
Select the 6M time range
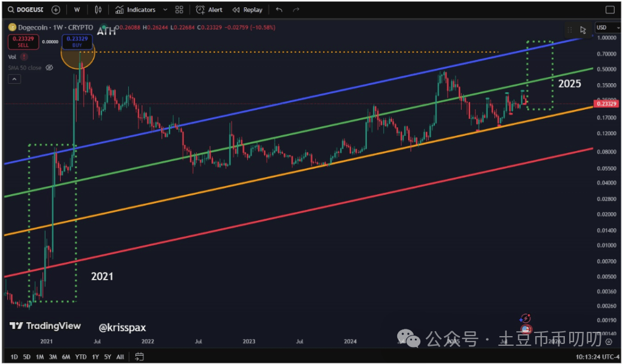(x=66, y=357)
